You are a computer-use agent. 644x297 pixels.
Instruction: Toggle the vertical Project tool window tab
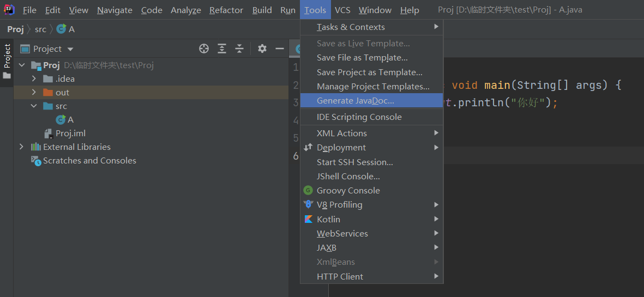click(7, 63)
